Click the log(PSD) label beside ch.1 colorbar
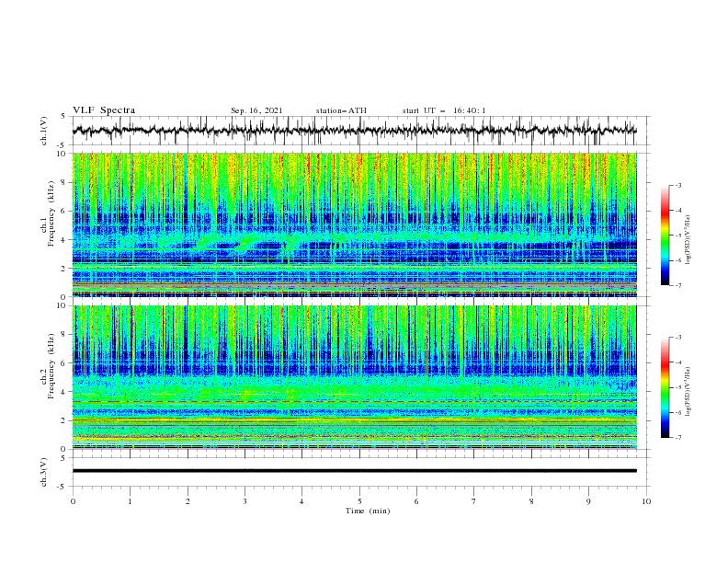This screenshot has width=728, height=563. [x=688, y=240]
